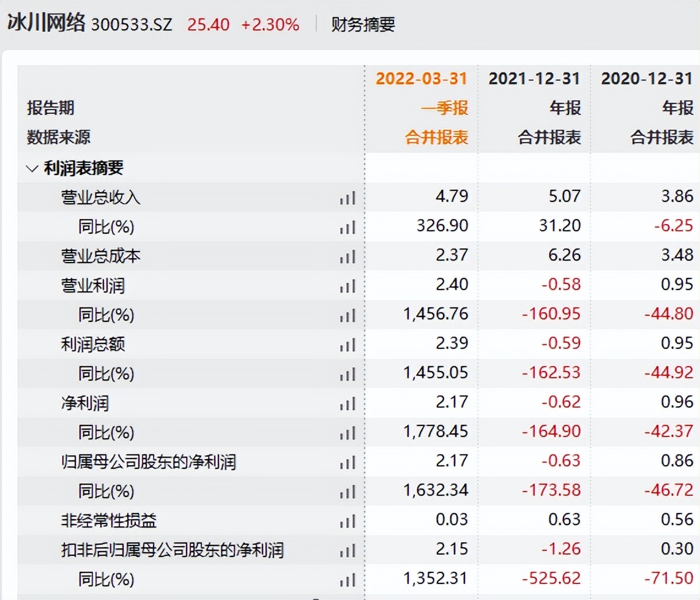
Task: Click 非经常性损益 value 0.03
Action: (x=452, y=520)
